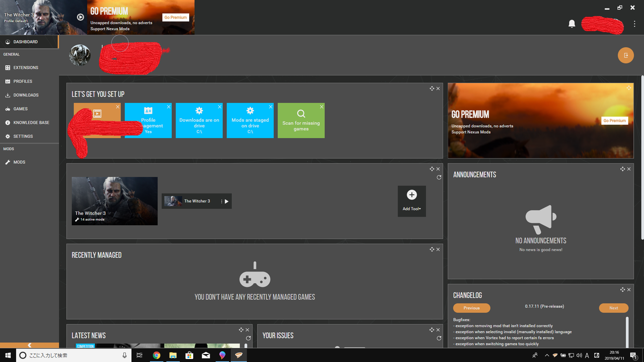The height and width of the screenshot is (362, 644).
Task: Click the Changelog scrollbar
Action: pyautogui.click(x=627, y=331)
